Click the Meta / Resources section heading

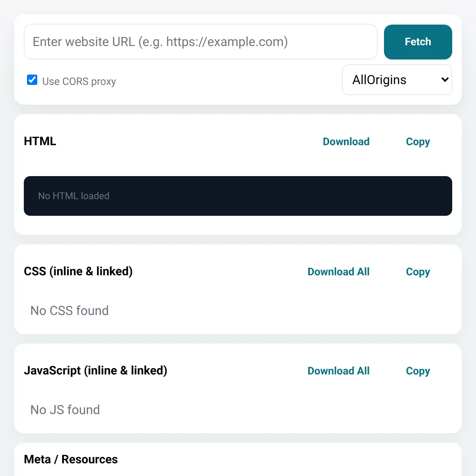71,459
